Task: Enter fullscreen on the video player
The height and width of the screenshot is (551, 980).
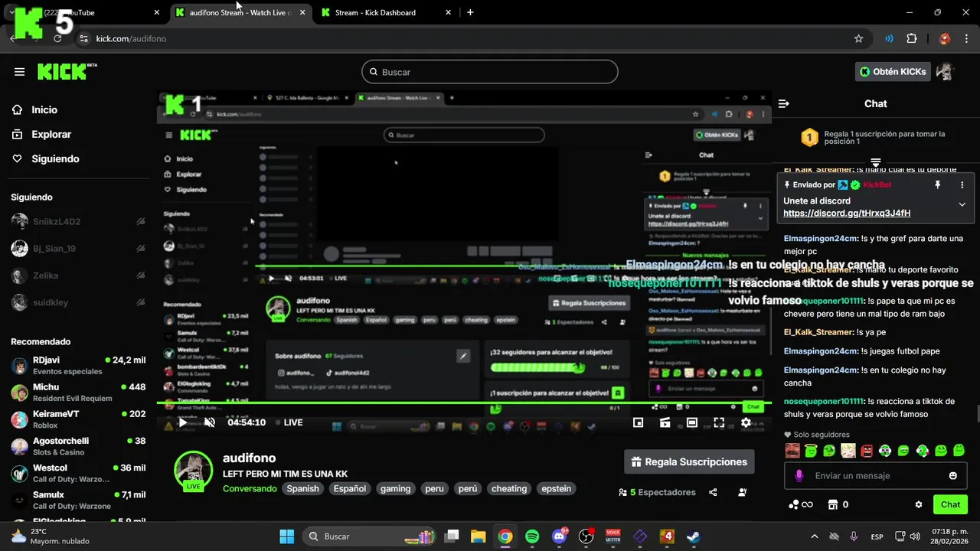Action: click(719, 422)
